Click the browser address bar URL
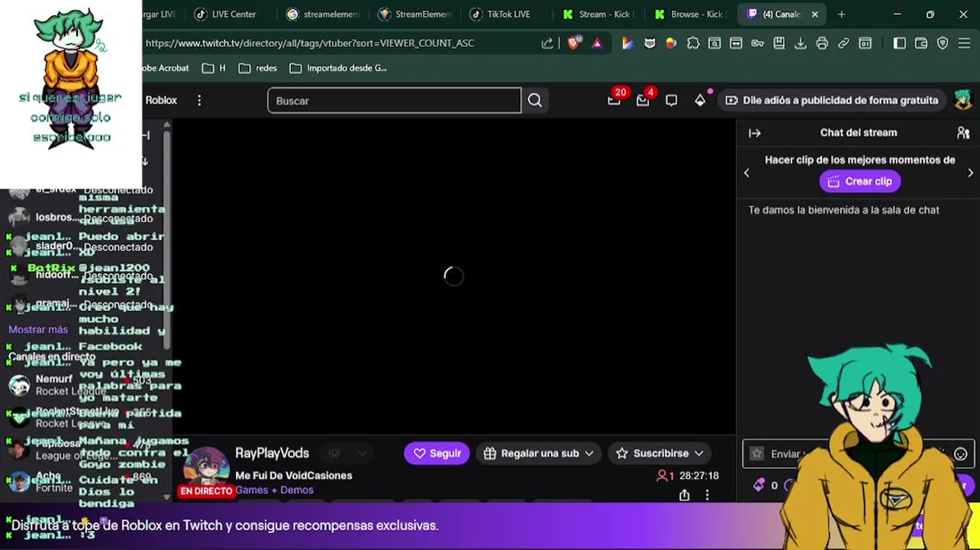This screenshot has width=980, height=550. pyautogui.click(x=310, y=44)
